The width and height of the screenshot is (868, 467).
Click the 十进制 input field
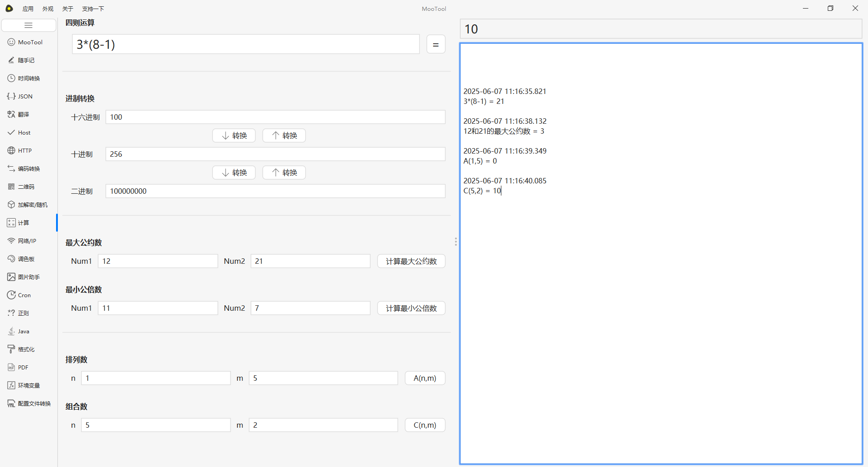tap(275, 154)
